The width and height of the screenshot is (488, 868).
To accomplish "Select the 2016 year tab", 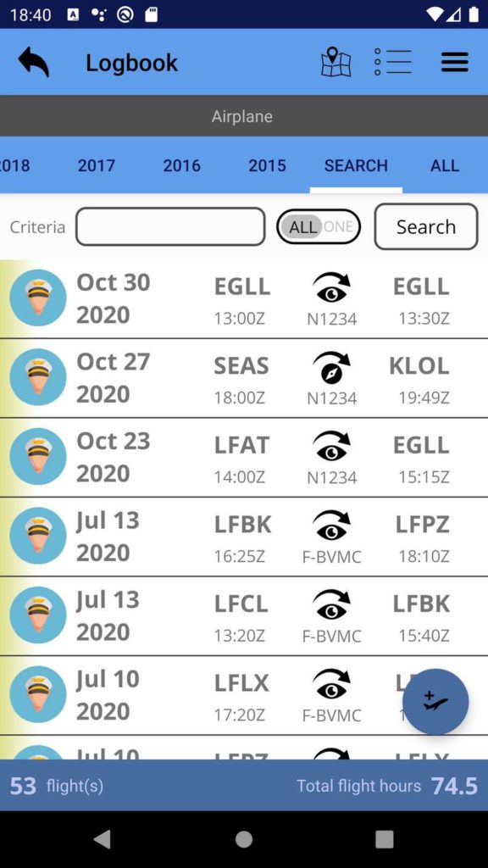I will pyautogui.click(x=181, y=165).
